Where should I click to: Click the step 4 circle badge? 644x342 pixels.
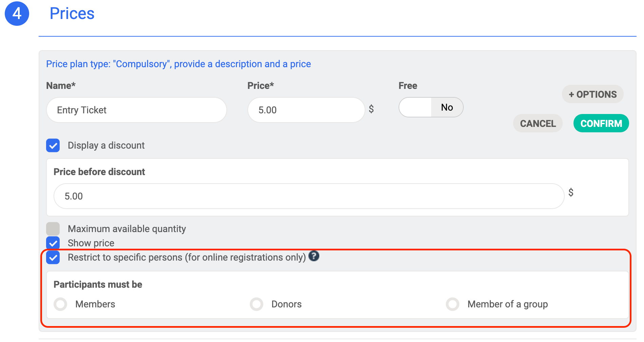tap(17, 14)
